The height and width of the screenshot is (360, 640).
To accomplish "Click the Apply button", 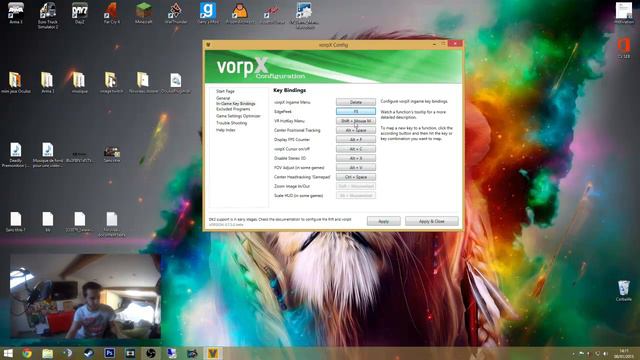I will tap(384, 221).
